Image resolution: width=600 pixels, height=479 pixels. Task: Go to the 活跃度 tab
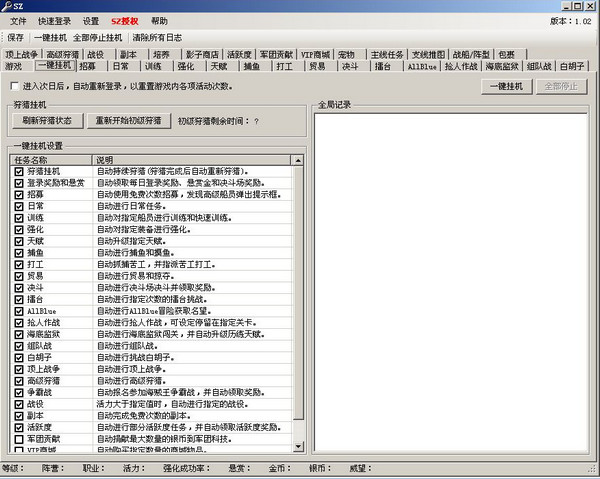pyautogui.click(x=239, y=55)
